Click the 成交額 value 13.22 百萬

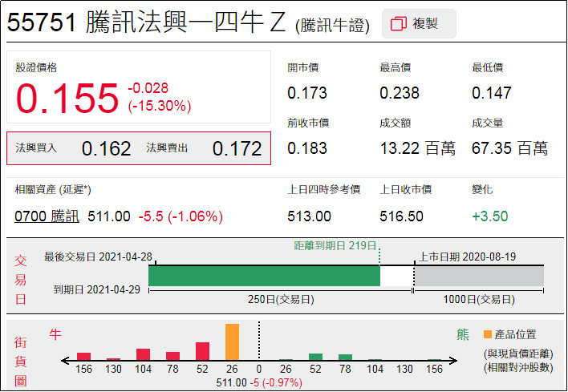tap(417, 148)
